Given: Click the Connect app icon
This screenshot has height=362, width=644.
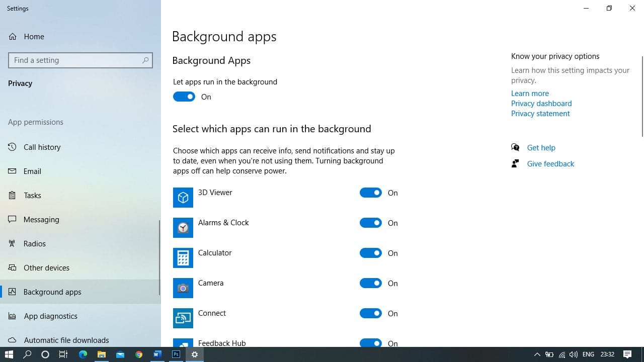Looking at the screenshot, I should coord(183,318).
